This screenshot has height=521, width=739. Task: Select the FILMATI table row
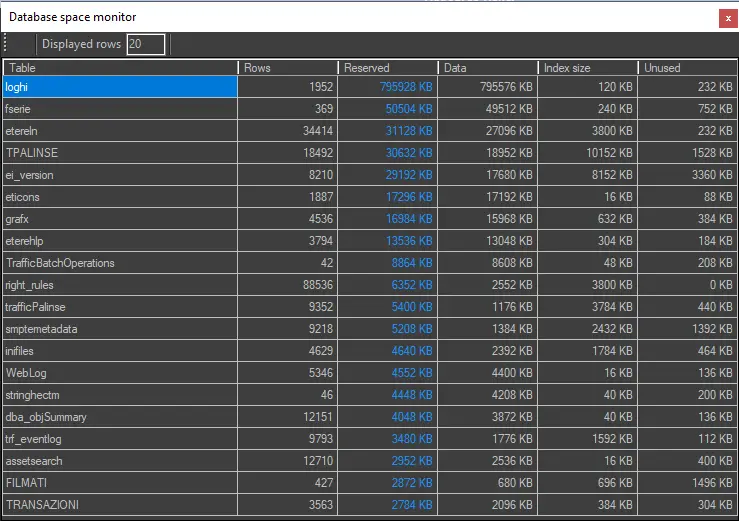click(120, 483)
